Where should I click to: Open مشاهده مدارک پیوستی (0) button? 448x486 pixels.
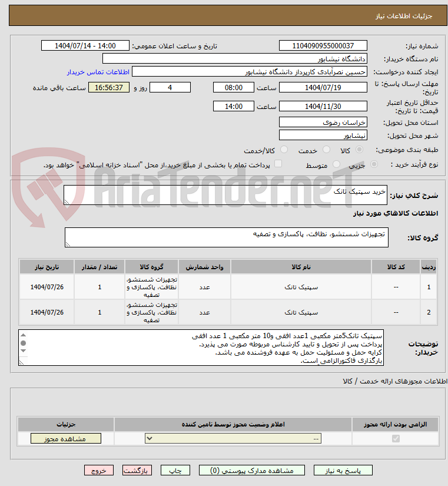point(252,470)
